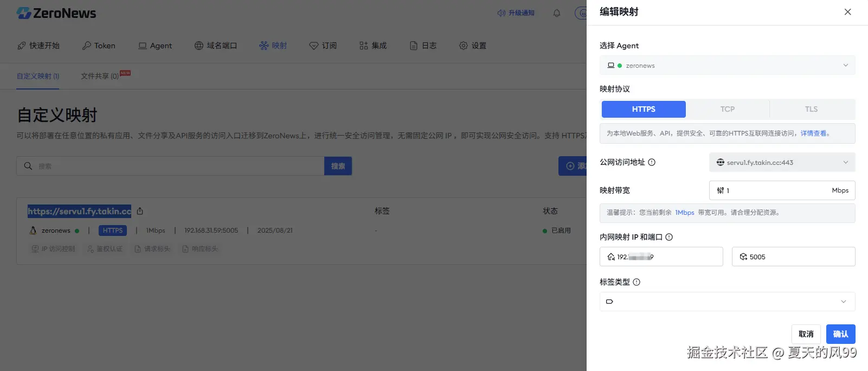Image resolution: width=868 pixels, height=371 pixels.
Task: Click the HTTPS badge in mapping row
Action: [113, 231]
